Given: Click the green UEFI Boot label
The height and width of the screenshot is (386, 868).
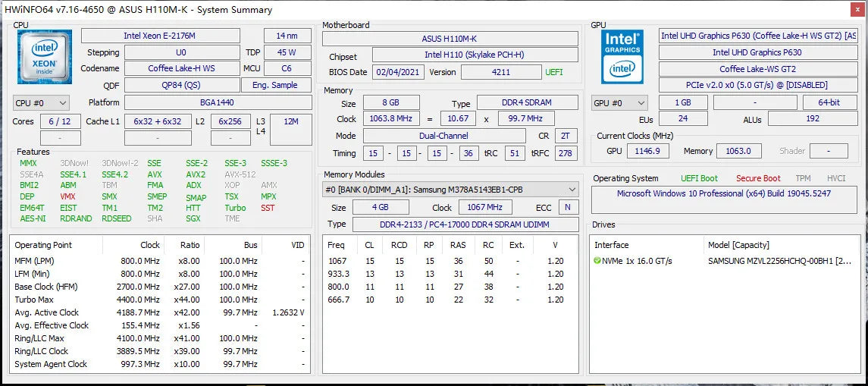Looking at the screenshot, I should (699, 178).
